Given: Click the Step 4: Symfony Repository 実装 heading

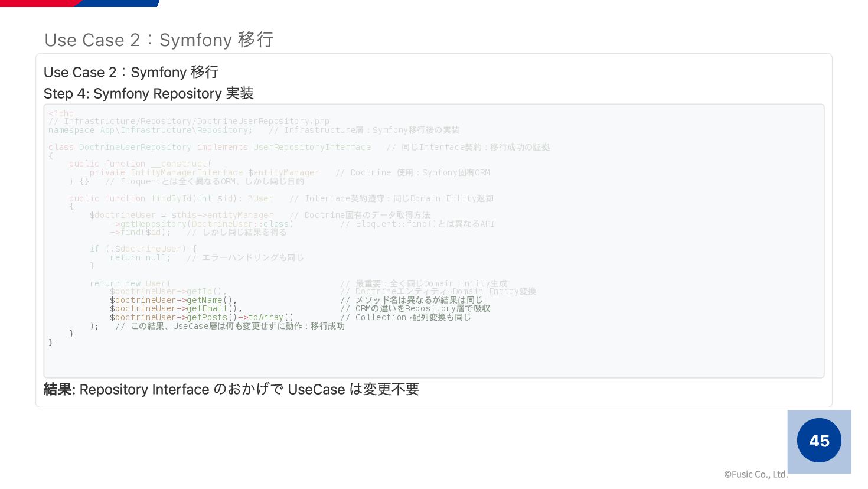Looking at the screenshot, I should (149, 93).
